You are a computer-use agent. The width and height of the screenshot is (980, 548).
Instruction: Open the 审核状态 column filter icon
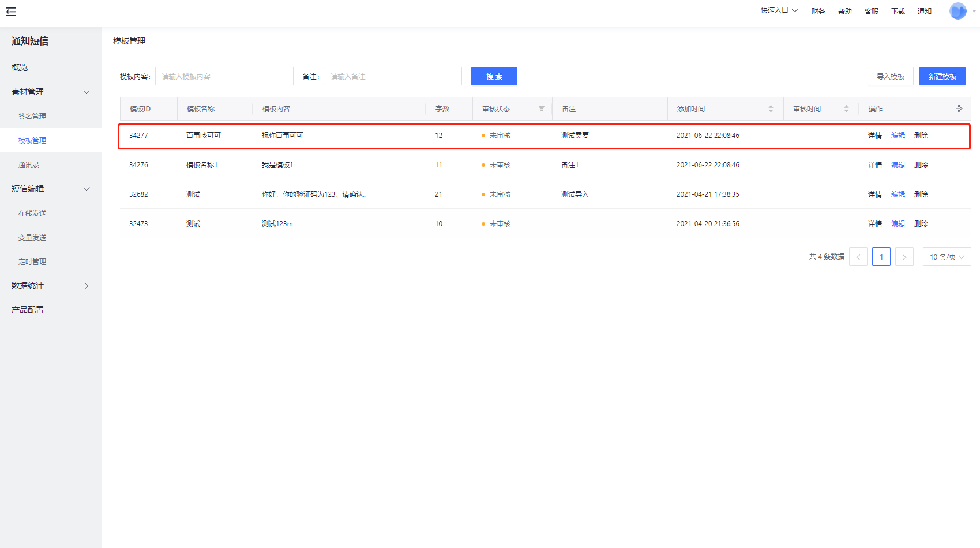pos(542,108)
